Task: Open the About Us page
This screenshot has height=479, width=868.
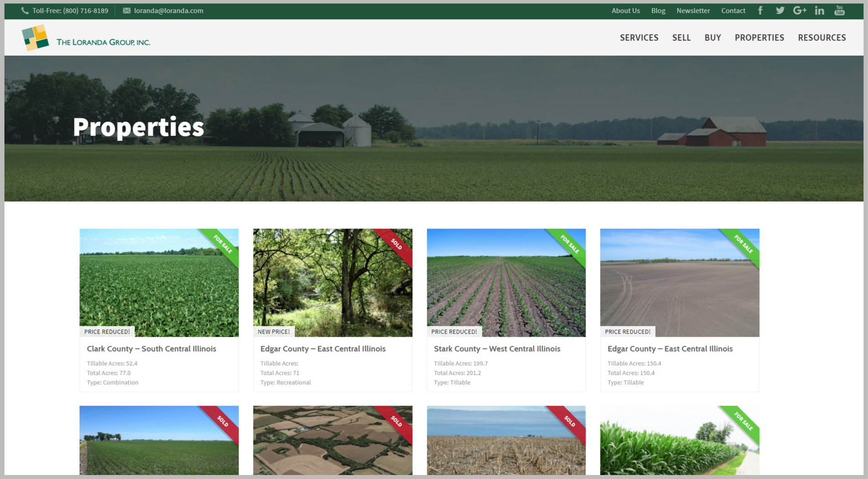Action: pos(625,10)
